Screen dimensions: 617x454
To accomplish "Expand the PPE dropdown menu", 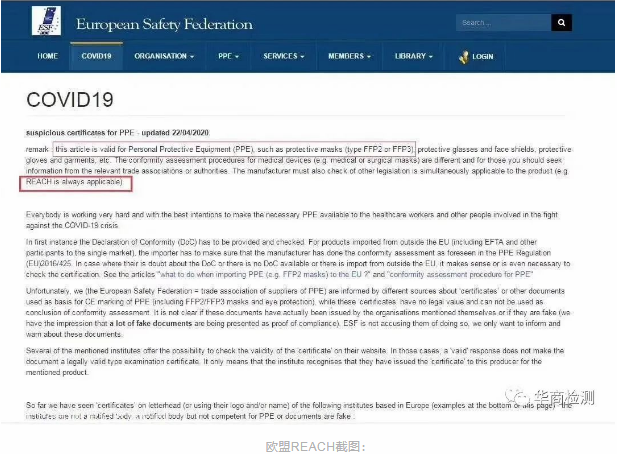I will tap(229, 56).
